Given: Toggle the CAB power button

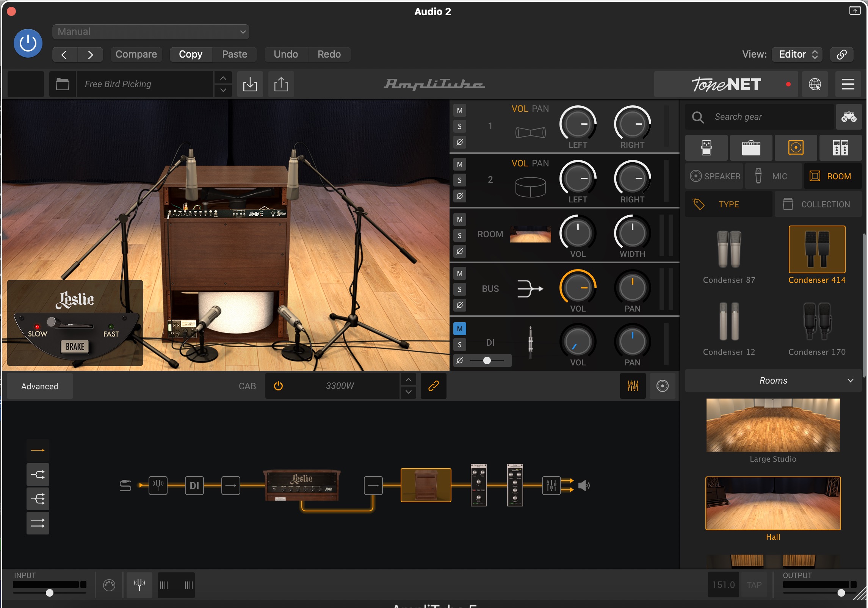Looking at the screenshot, I should click(x=278, y=386).
